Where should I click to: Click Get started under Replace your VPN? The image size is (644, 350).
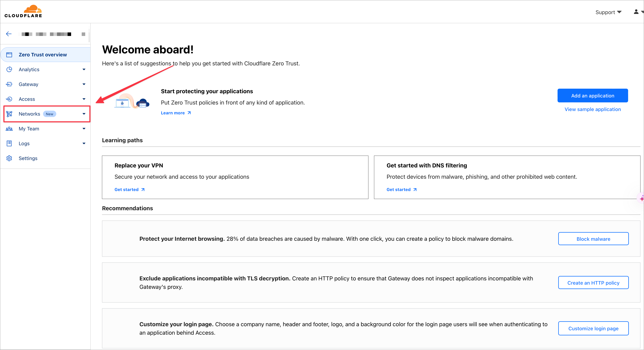pos(130,189)
